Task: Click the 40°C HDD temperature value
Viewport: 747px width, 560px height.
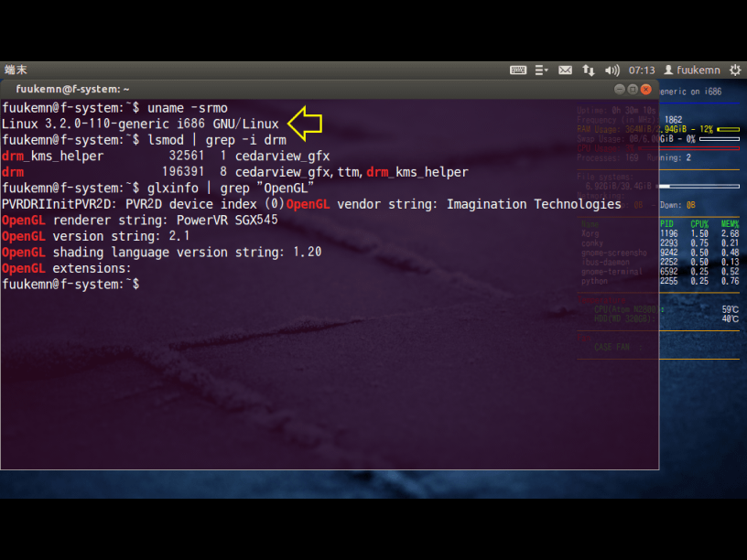Action: tap(731, 318)
